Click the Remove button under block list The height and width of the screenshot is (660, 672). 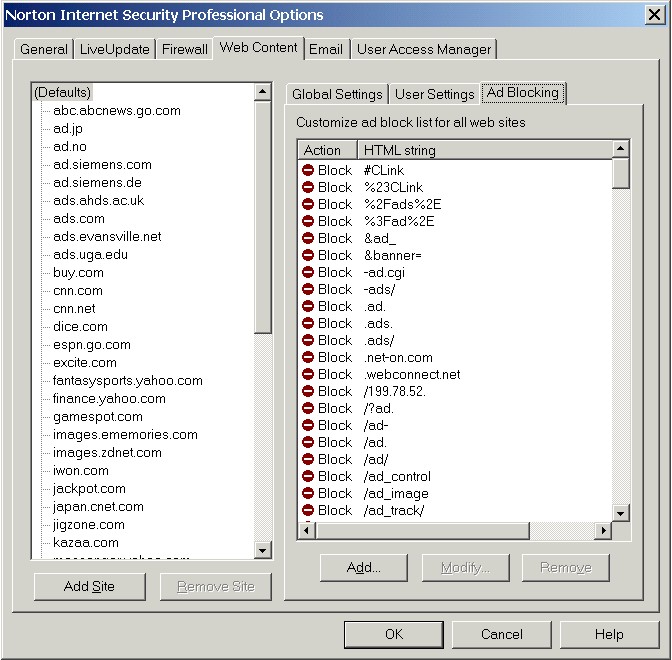coord(566,567)
